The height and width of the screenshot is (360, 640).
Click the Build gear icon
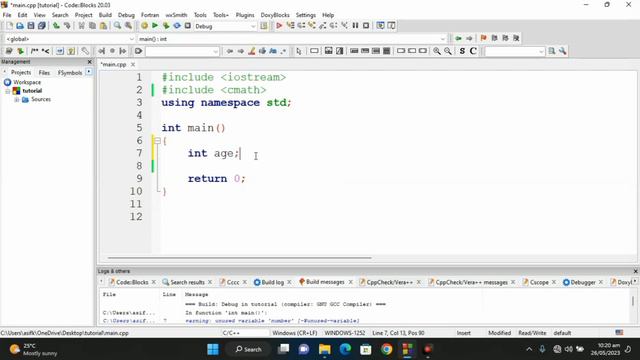click(144, 26)
